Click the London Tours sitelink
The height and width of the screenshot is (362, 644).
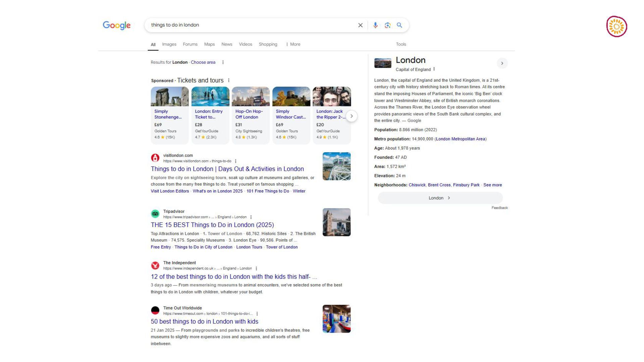[x=249, y=247]
